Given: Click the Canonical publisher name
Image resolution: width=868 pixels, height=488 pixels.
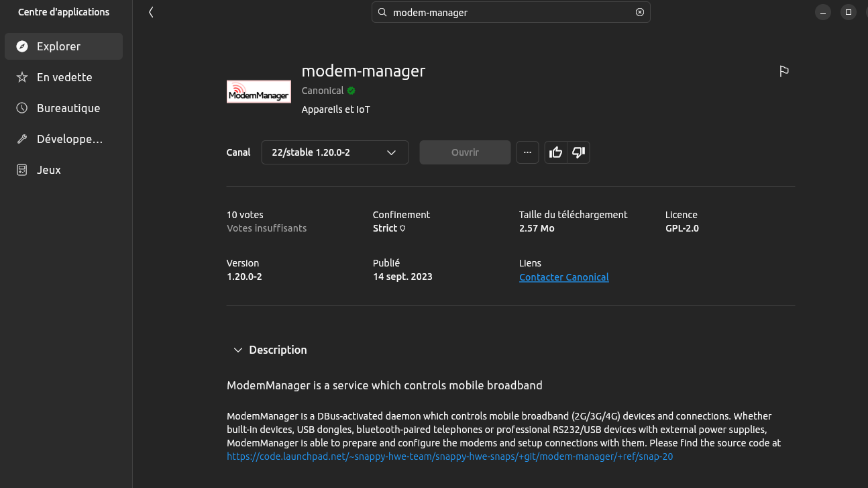Looking at the screenshot, I should tap(323, 91).
